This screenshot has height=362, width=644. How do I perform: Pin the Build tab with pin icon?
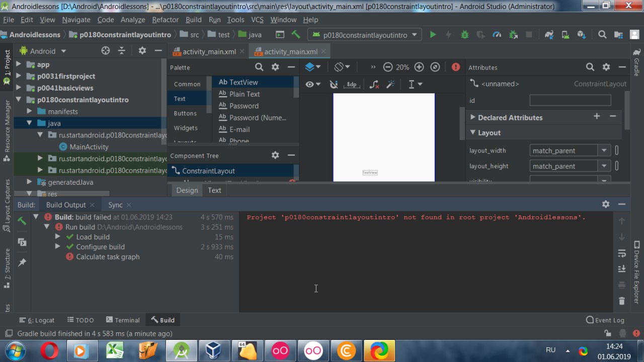point(22,262)
